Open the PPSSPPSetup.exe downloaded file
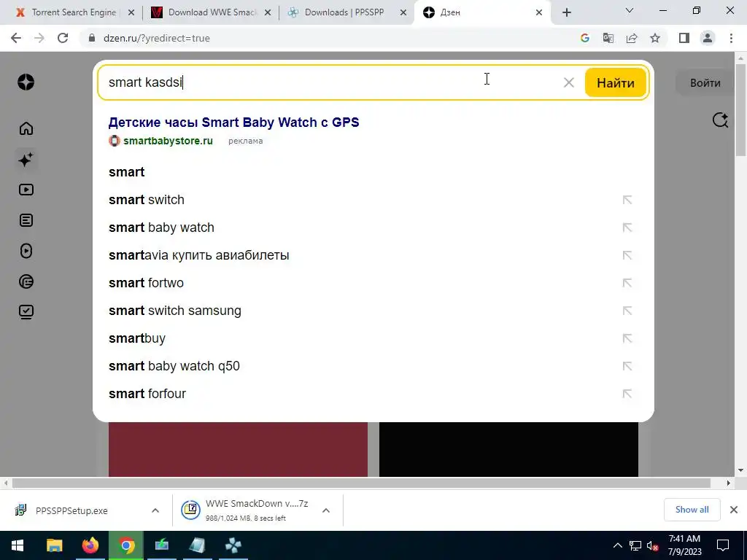The width and height of the screenshot is (747, 560). (71, 510)
